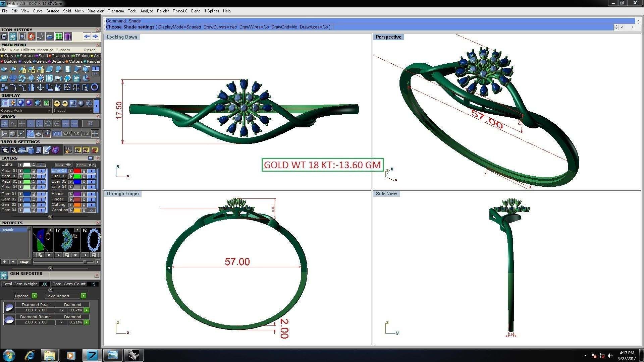Image resolution: width=644 pixels, height=362 pixels.
Task: Click Reset in the Main Menu panel
Action: (90, 50)
